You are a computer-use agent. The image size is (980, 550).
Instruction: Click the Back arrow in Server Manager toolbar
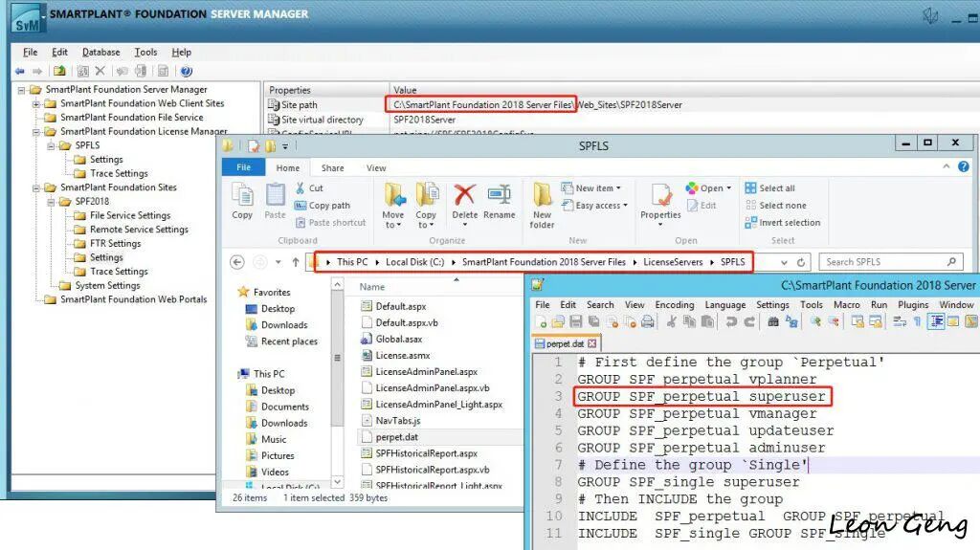(x=20, y=71)
